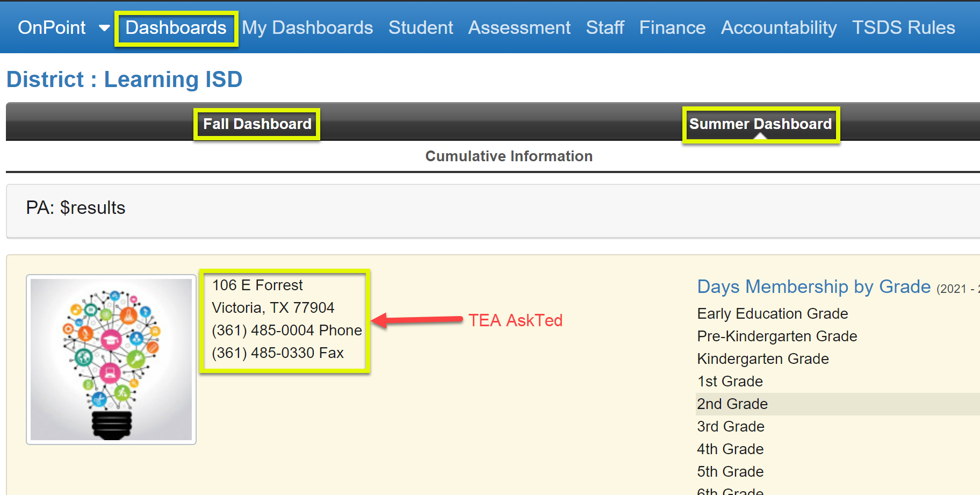This screenshot has width=980, height=495.
Task: Select the Pre-Kindergarten Grade entry
Action: pos(776,336)
